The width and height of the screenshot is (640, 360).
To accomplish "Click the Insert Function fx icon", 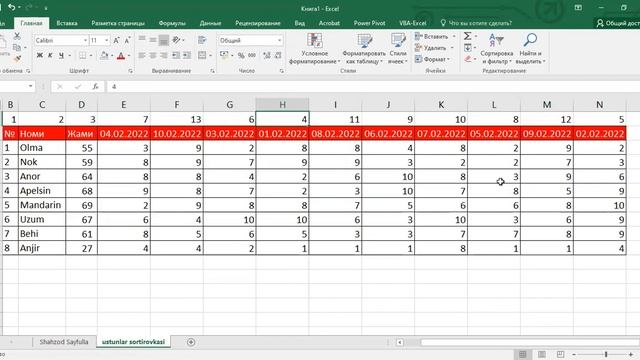I will 95,87.
